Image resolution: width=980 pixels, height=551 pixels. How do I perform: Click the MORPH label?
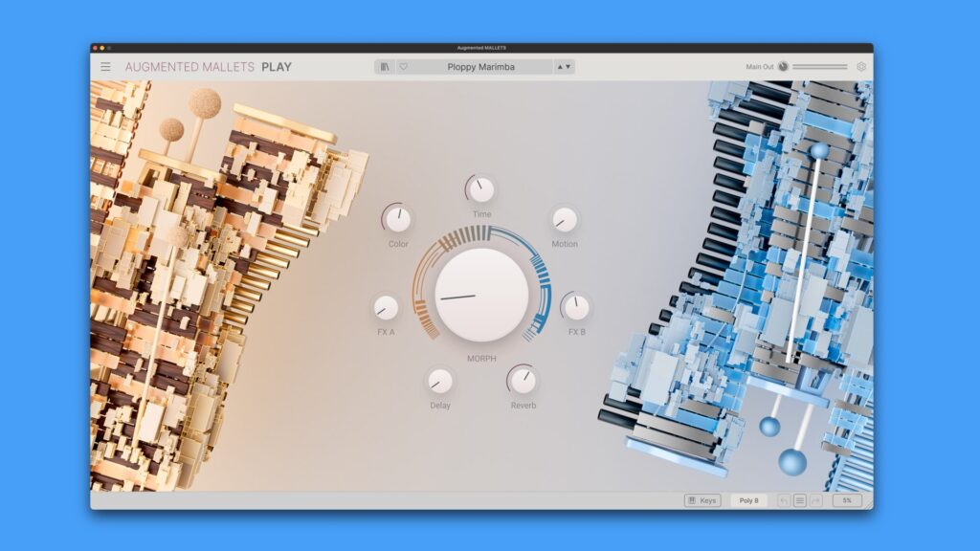click(481, 359)
